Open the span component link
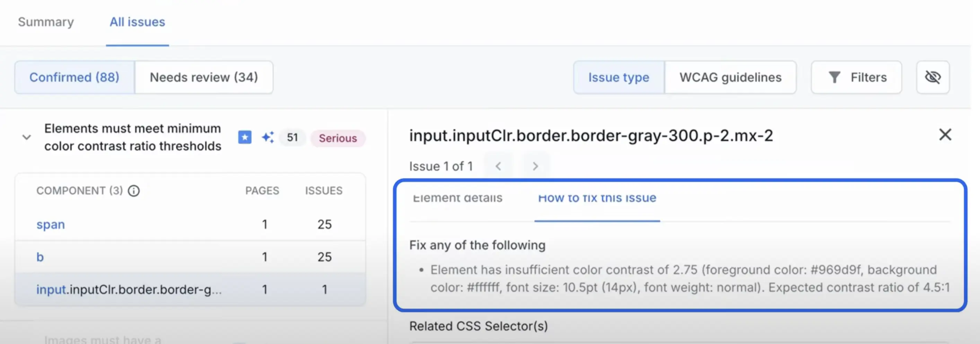980x344 pixels. (x=51, y=224)
